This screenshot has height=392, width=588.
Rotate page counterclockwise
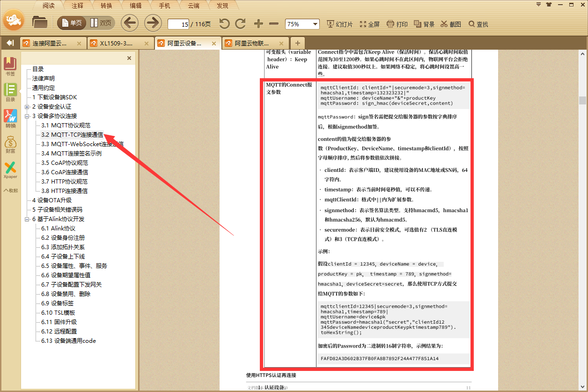coord(225,23)
